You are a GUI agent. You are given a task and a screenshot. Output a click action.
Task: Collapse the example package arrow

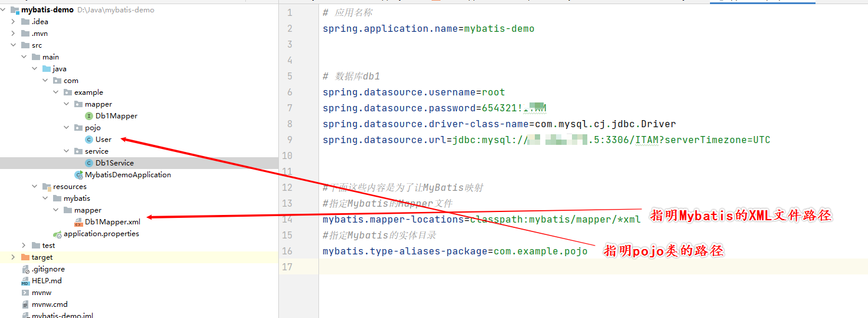(x=56, y=92)
